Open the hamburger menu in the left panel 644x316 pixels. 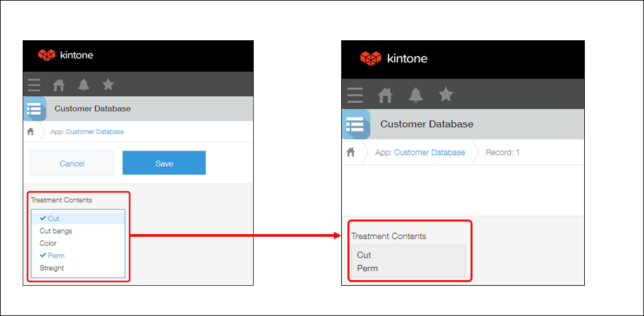[34, 84]
